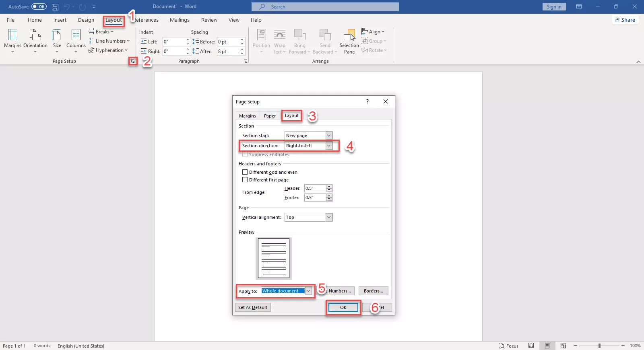644x350 pixels.
Task: Switch to Focus mode
Action: click(509, 346)
